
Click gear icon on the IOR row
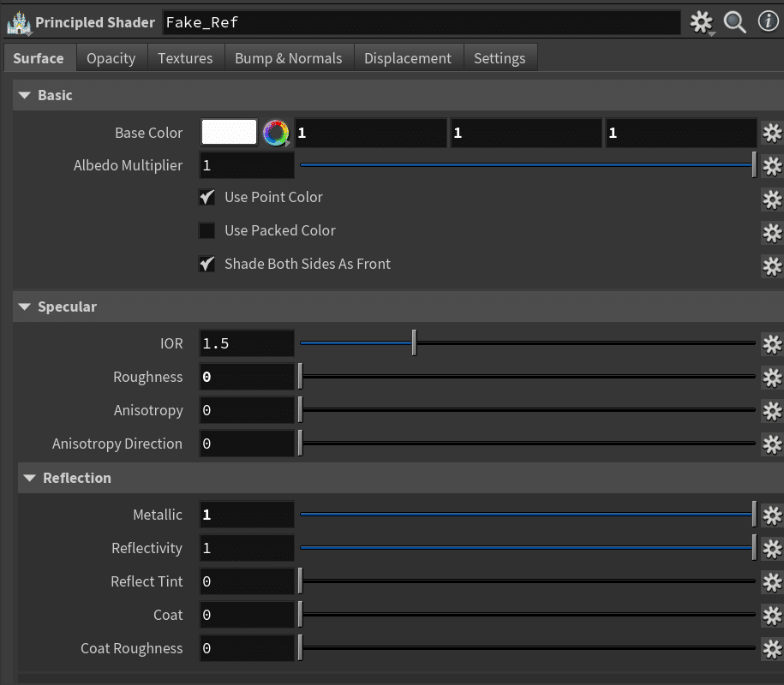772,344
